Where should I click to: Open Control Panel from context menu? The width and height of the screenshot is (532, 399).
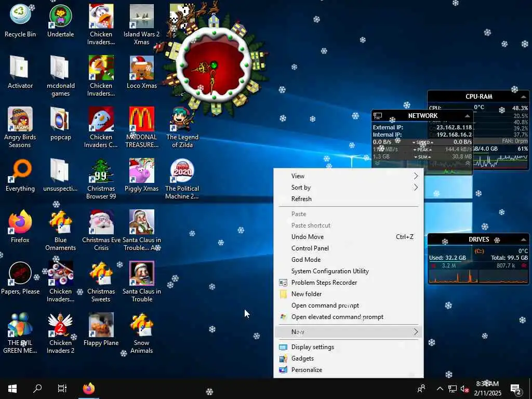[349, 248]
